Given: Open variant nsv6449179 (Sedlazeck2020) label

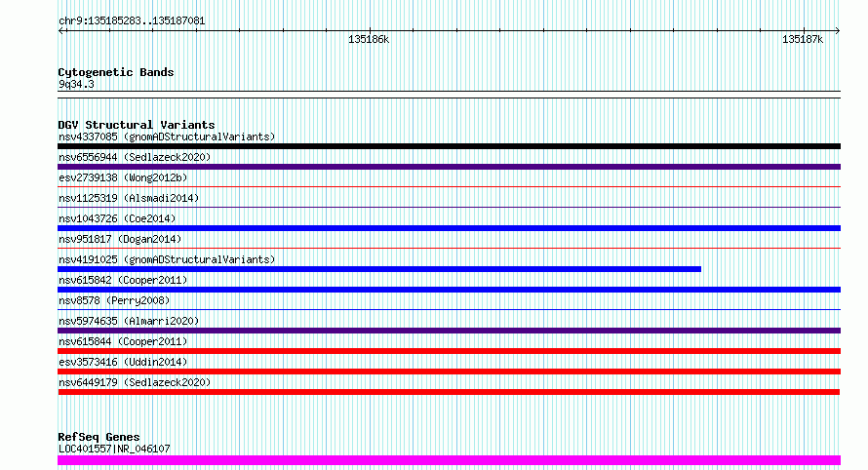Looking at the screenshot, I should click(x=135, y=382).
